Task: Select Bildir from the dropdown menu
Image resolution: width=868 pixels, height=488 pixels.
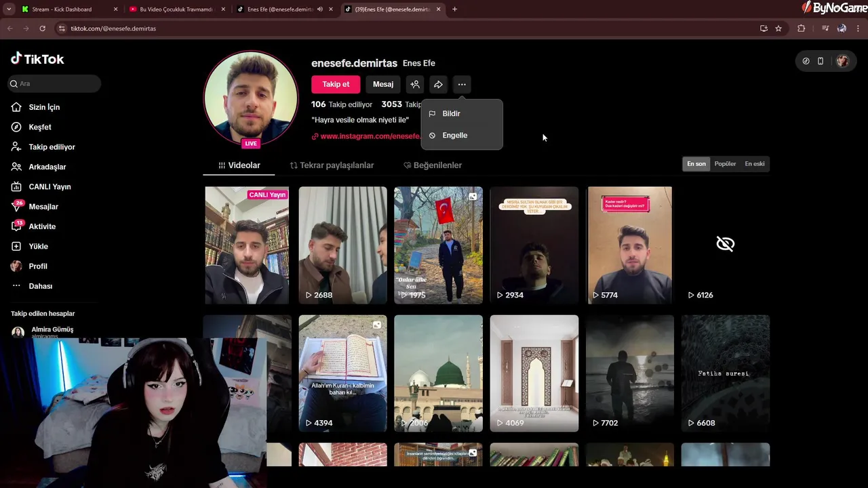Action: coord(462,114)
